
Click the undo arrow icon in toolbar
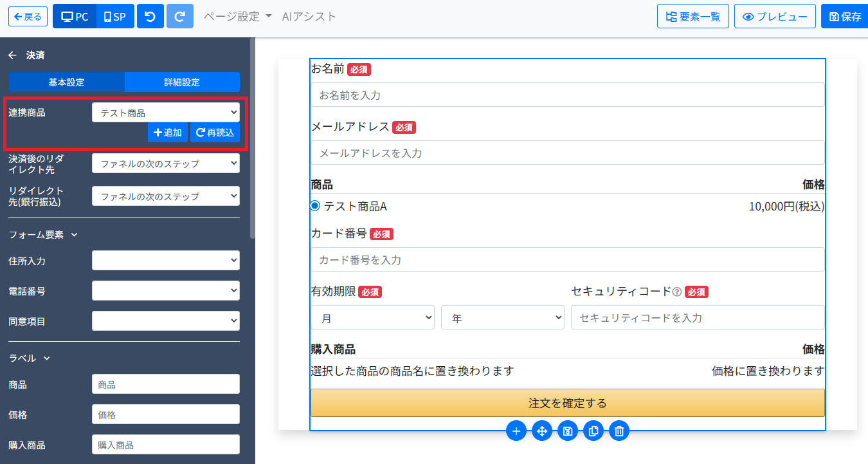(150, 17)
